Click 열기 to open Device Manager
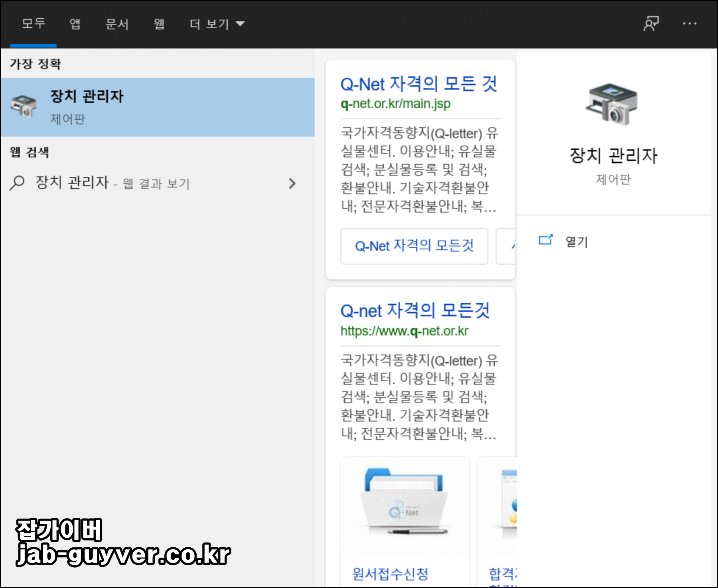718x588 pixels. (x=577, y=241)
